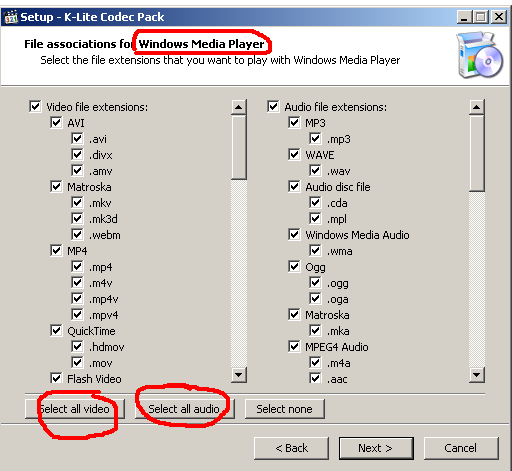This screenshot has width=512, height=471.
Task: Click the video list scroll down arrow
Action: tap(239, 375)
